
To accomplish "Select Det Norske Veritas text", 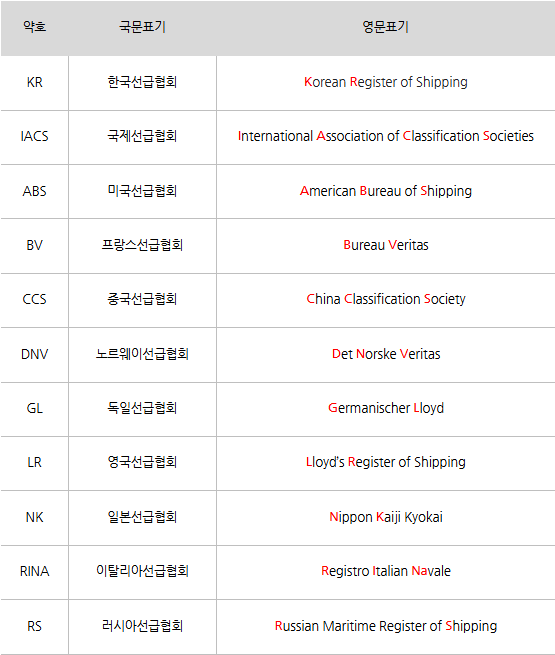I will (385, 354).
